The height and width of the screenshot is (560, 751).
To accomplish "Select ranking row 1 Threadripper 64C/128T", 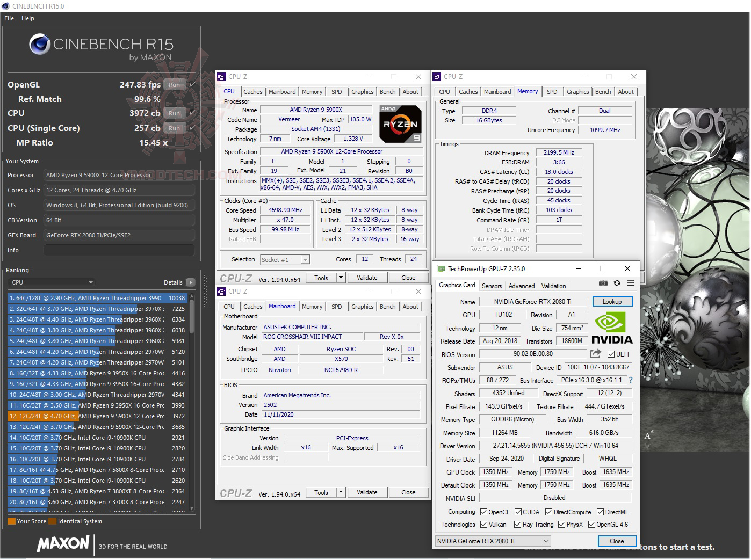I will click(x=97, y=298).
